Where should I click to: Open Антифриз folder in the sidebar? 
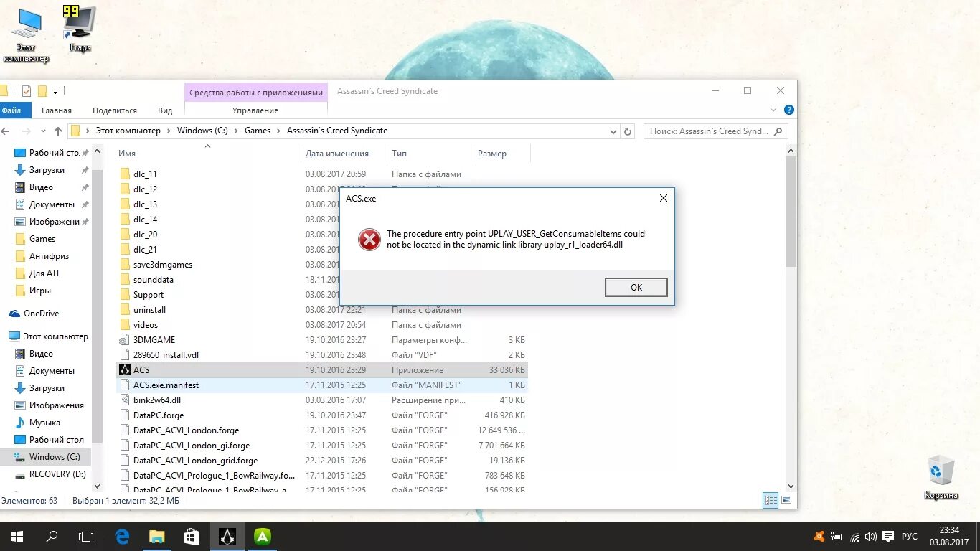pos(49,256)
